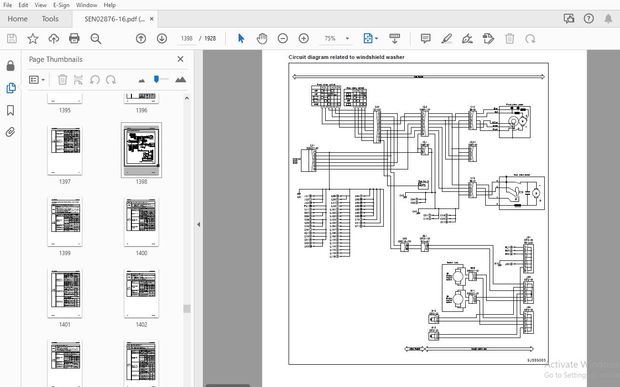Choose the Hand pan tool
Screen dimensions: 620x387
[262, 38]
